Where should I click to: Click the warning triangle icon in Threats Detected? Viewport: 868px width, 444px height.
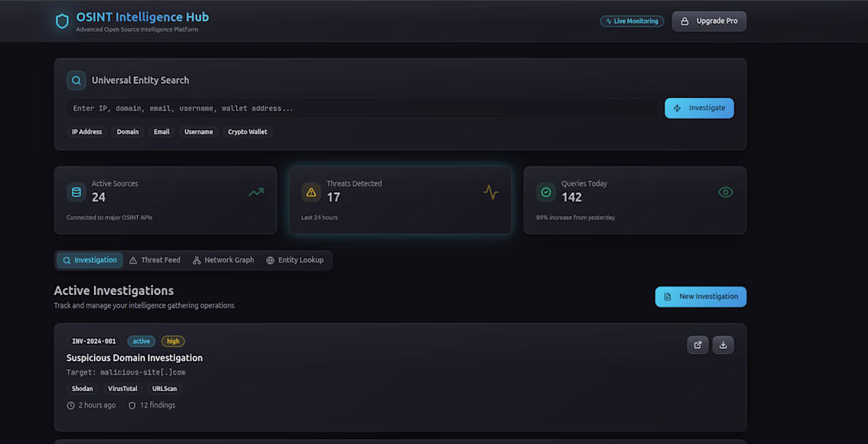point(311,192)
